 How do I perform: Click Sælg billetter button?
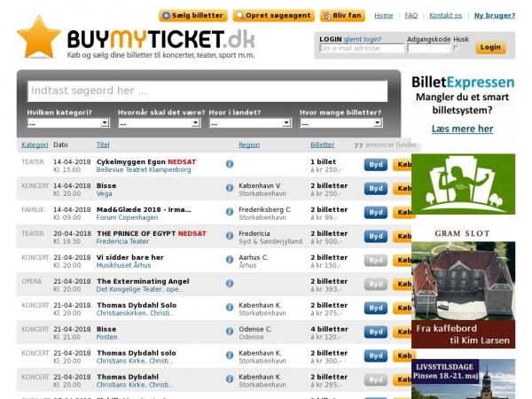coord(192,16)
